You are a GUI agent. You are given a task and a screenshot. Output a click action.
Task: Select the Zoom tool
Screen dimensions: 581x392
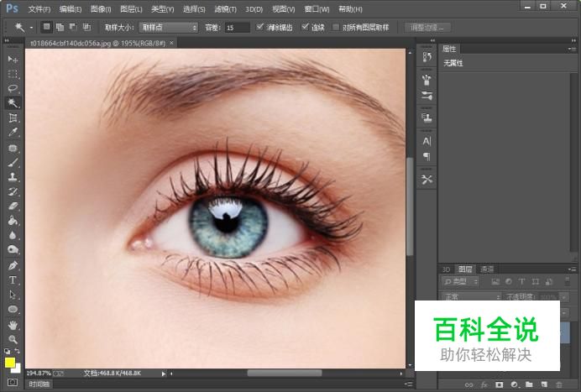(x=13, y=339)
